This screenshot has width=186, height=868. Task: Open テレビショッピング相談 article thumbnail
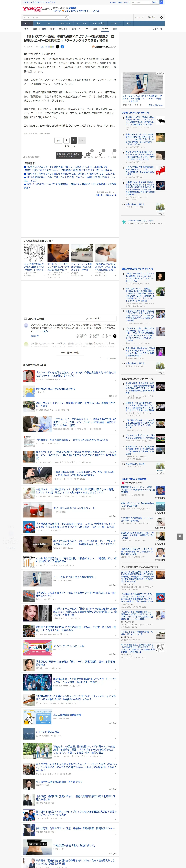click(x=82, y=253)
